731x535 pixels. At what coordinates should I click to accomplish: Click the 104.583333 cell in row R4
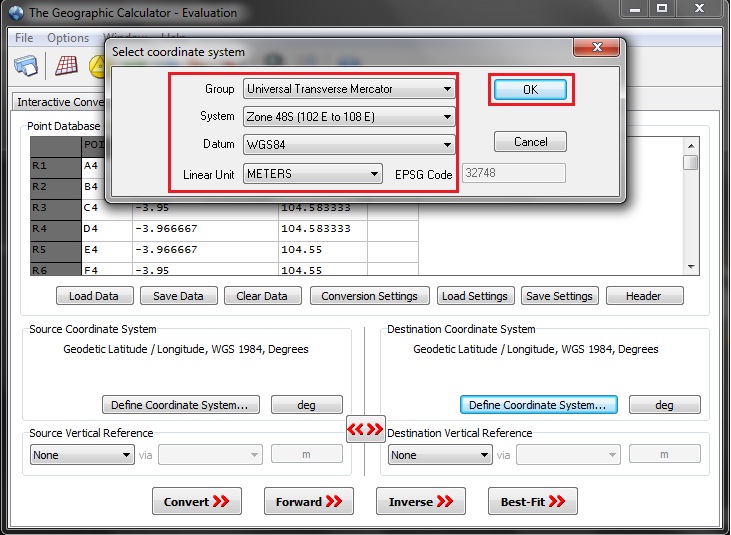coord(323,230)
